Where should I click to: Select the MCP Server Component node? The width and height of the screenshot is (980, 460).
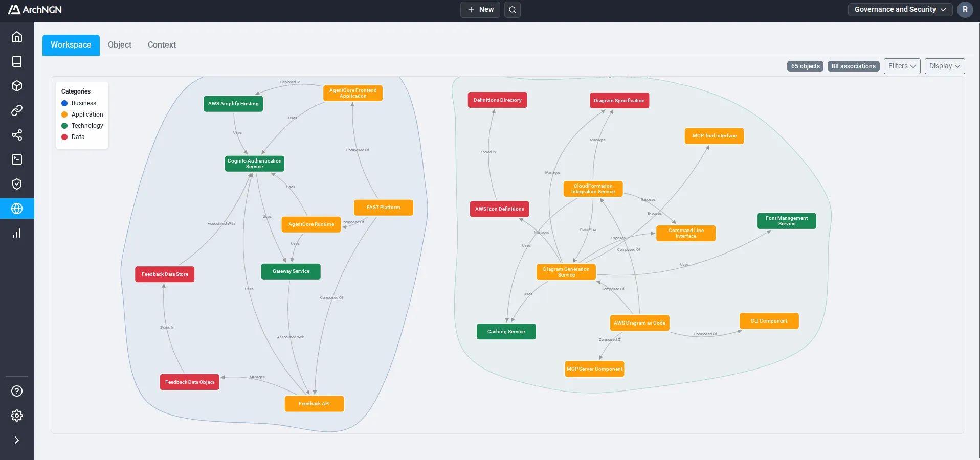point(595,369)
